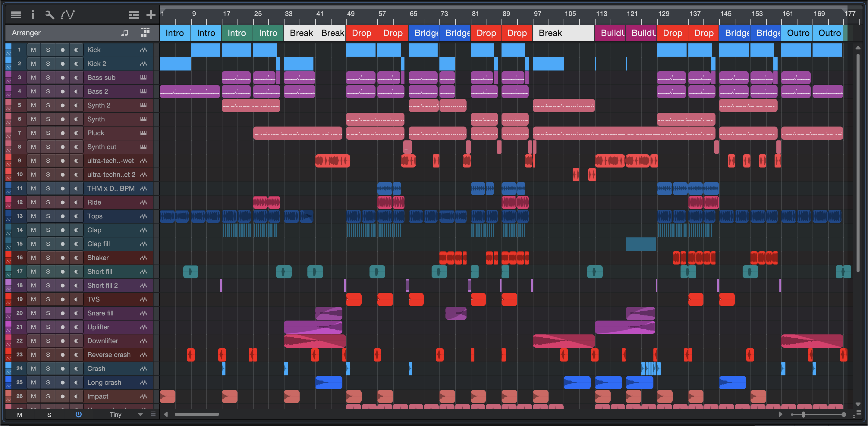
Task: Enable monitor on the Pluck track
Action: (x=77, y=133)
